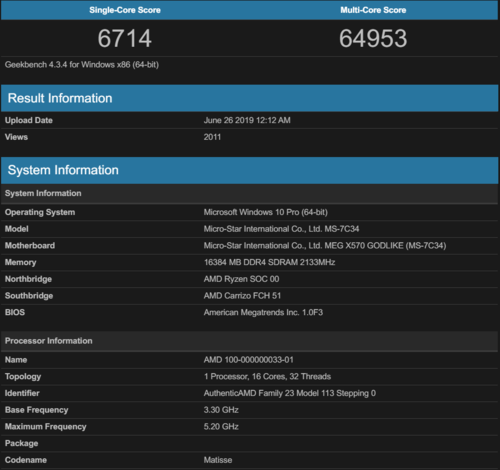Select the Topology label
This screenshot has width=500, height=470.
[x=23, y=377]
